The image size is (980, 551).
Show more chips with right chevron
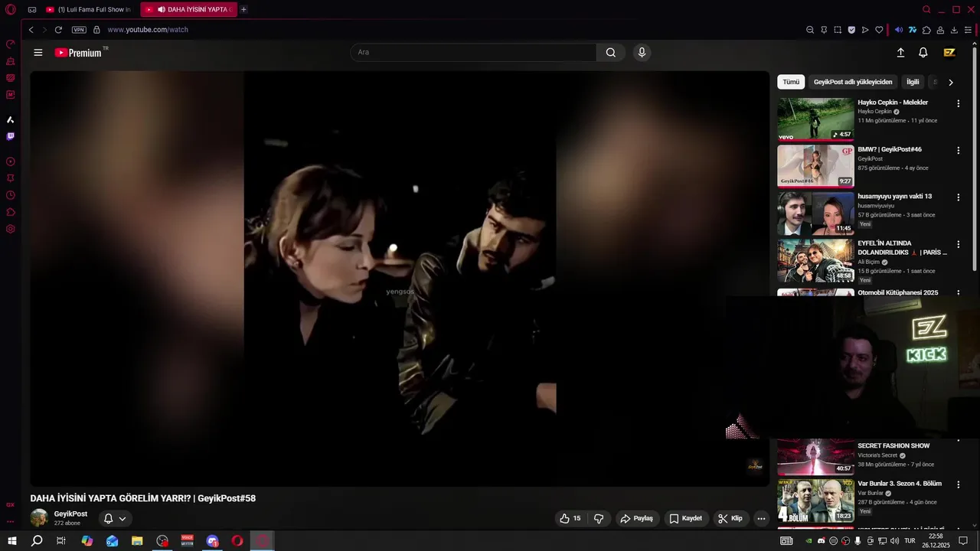click(x=951, y=82)
